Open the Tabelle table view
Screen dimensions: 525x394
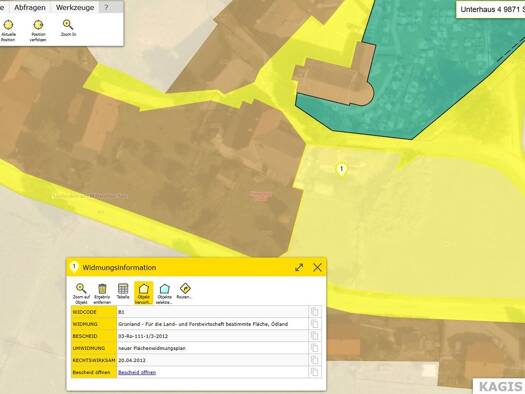(x=123, y=291)
